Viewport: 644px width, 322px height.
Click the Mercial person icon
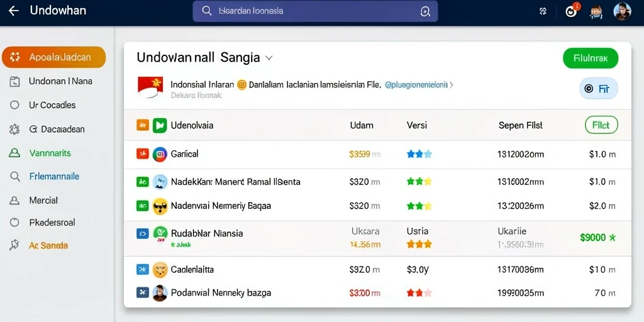click(14, 201)
